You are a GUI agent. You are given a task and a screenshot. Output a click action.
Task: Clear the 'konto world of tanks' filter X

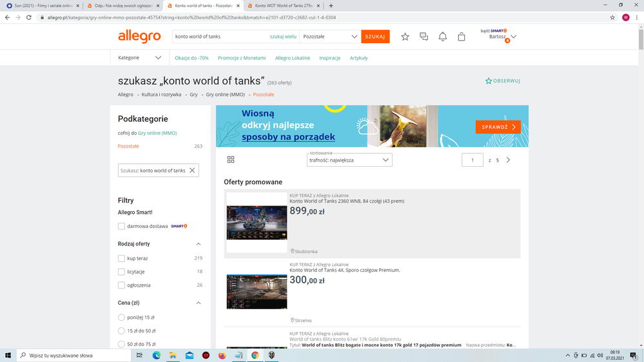[192, 171]
